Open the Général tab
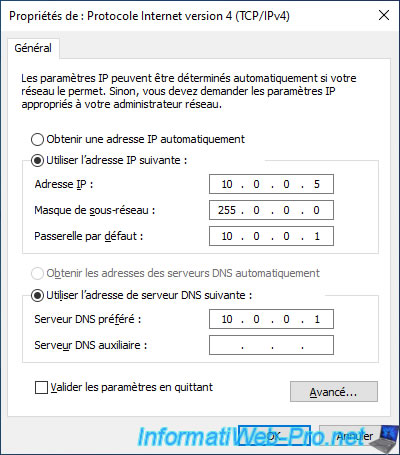Image resolution: width=400 pixels, height=455 pixels. point(33,48)
